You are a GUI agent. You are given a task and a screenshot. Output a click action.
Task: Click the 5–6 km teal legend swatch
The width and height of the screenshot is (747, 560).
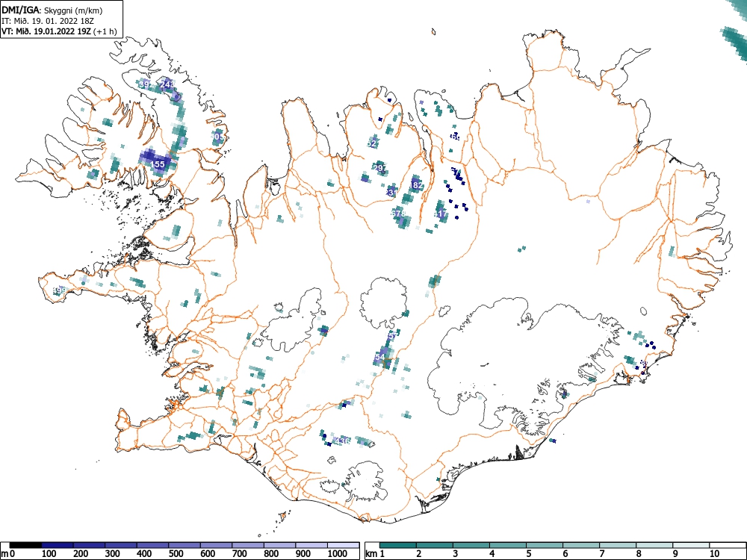[545, 545]
